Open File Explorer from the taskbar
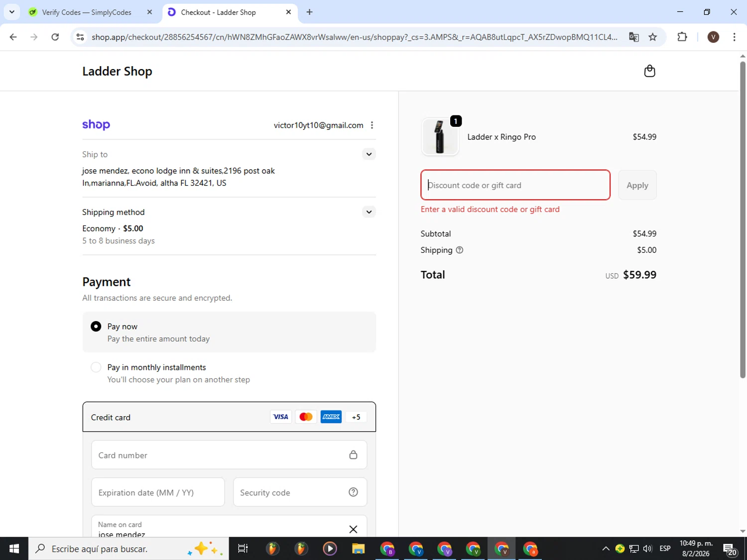This screenshot has width=747, height=560. [358, 549]
